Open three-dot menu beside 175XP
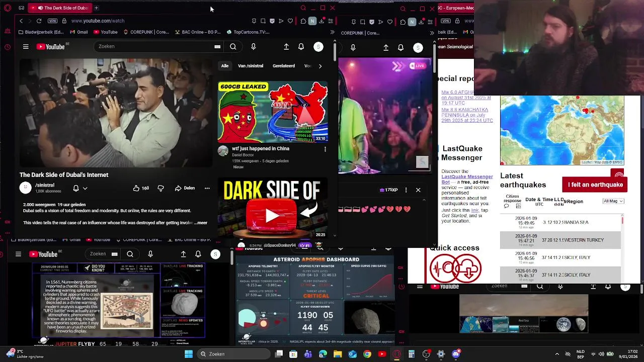The height and width of the screenshot is (362, 644). point(406,190)
